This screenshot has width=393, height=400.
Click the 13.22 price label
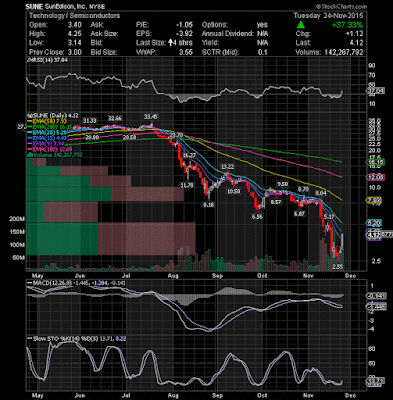227,167
